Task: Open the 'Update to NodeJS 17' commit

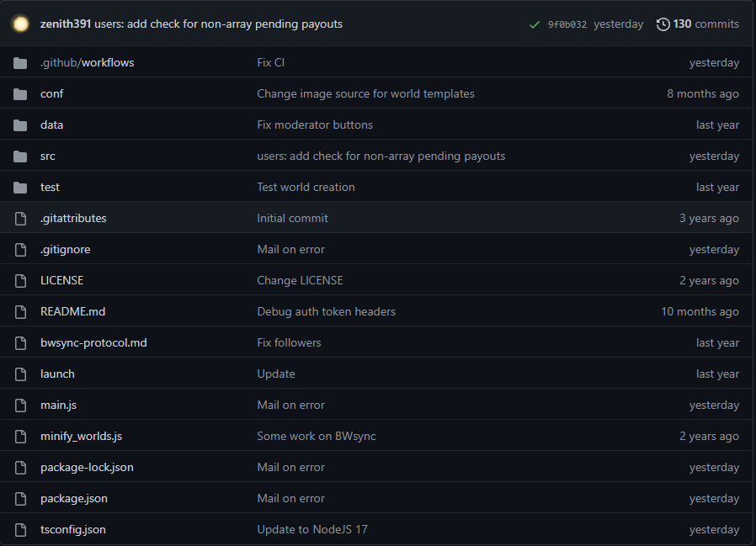Action: coord(312,529)
